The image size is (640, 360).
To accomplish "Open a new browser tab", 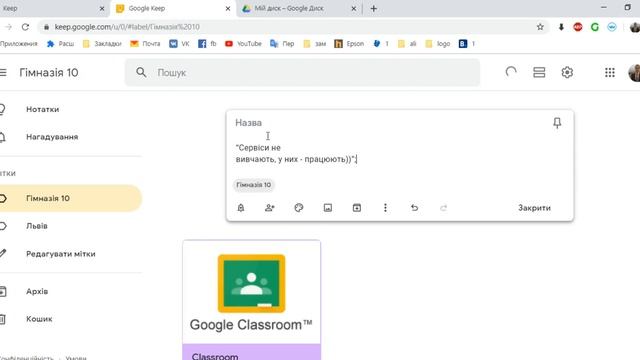I will tap(373, 9).
